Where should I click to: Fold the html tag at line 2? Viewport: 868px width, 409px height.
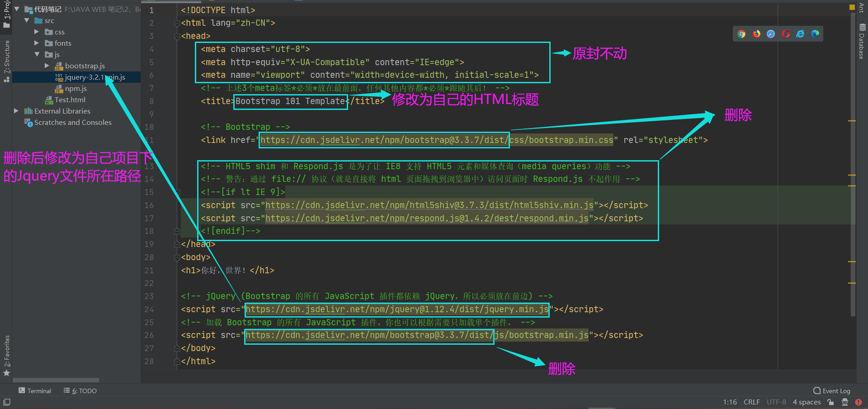tap(177, 23)
